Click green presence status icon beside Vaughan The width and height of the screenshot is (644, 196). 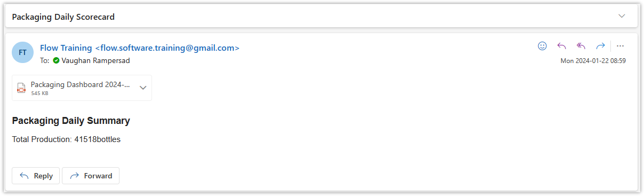point(56,61)
